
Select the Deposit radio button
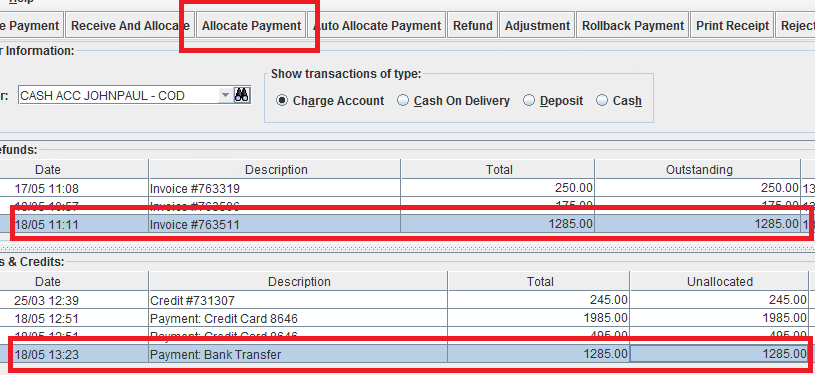pos(529,100)
